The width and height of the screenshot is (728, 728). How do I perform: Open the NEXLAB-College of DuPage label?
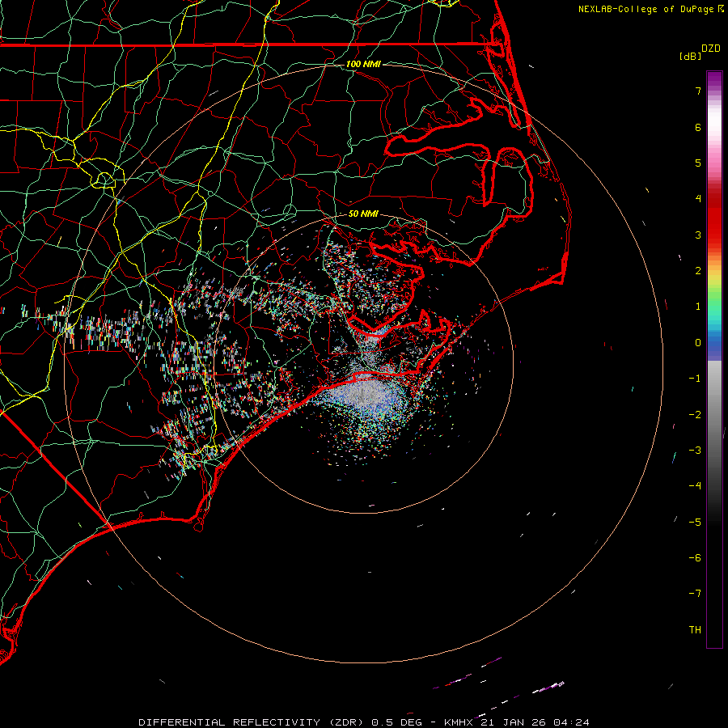(645, 9)
